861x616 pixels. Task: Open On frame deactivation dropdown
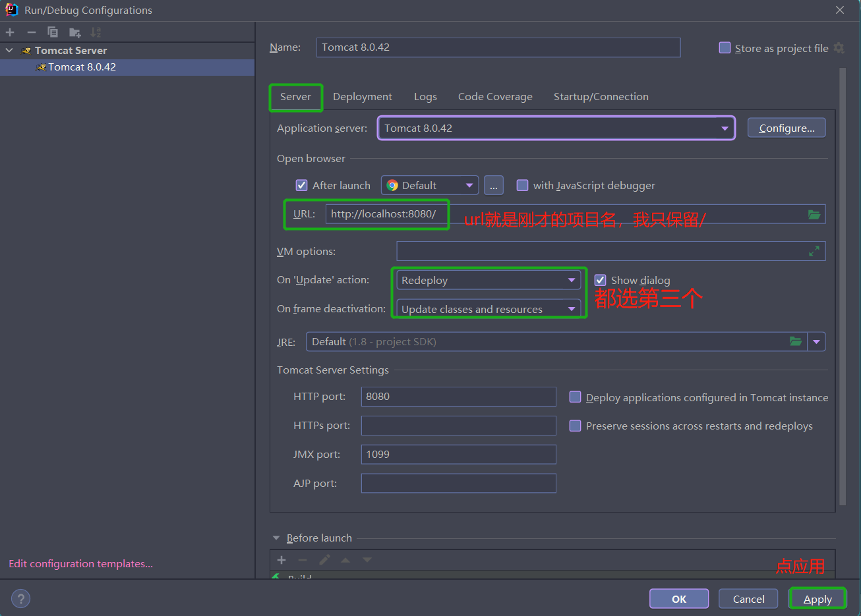coord(489,309)
